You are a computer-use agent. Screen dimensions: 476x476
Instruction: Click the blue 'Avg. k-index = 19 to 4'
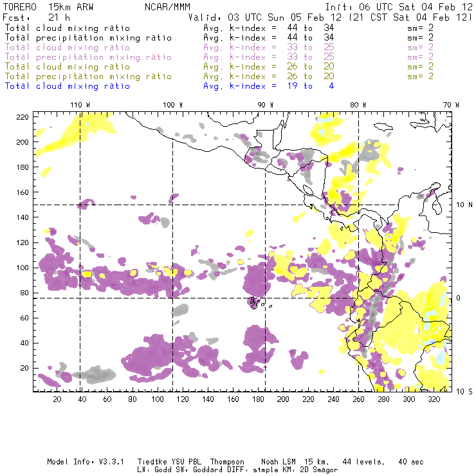(x=269, y=86)
